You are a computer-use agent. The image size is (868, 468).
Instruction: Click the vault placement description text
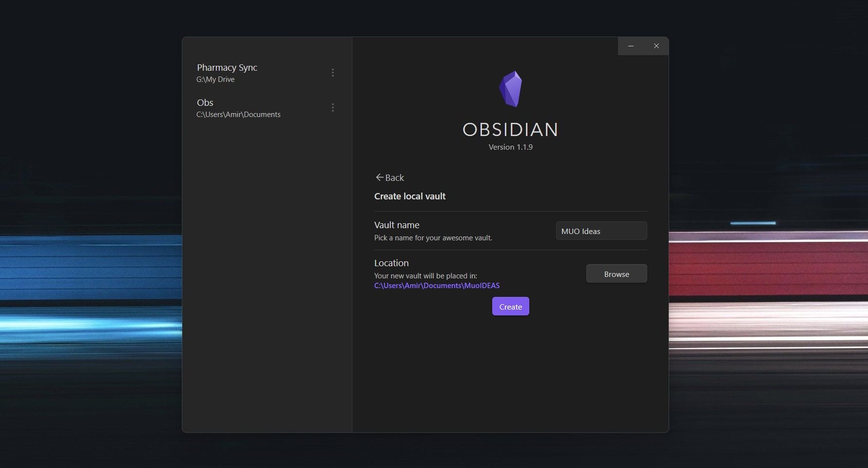click(426, 275)
